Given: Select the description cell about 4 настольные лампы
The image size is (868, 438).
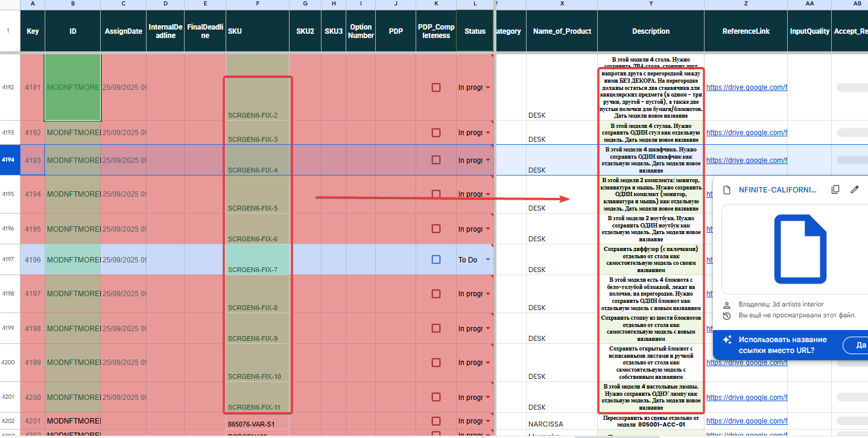Looking at the screenshot, I should pos(651,397).
